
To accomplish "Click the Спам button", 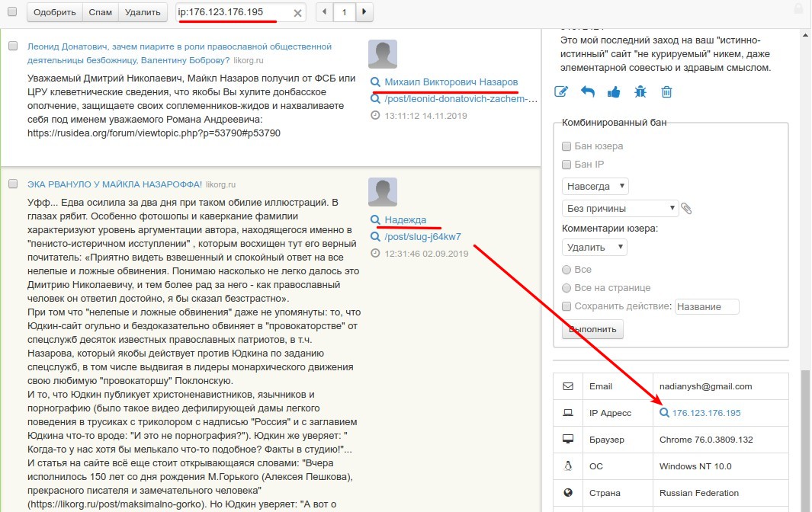I will 101,12.
